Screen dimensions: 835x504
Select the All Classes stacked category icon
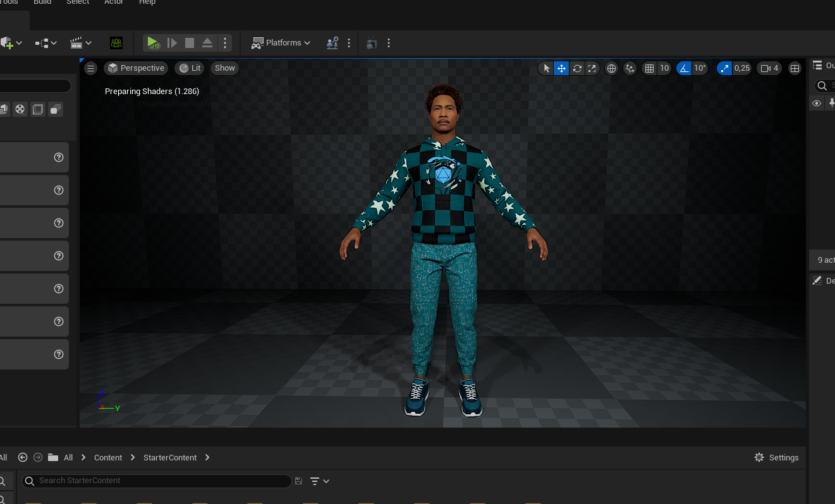tap(56, 109)
